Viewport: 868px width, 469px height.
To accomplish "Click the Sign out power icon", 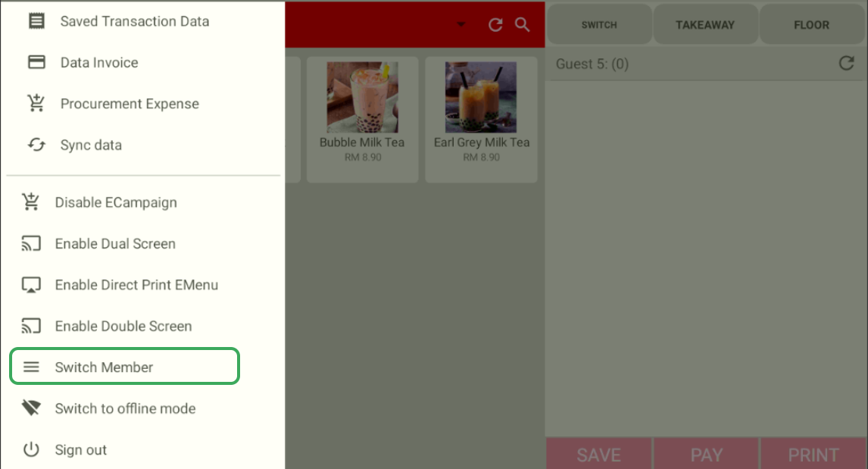I will point(32,449).
